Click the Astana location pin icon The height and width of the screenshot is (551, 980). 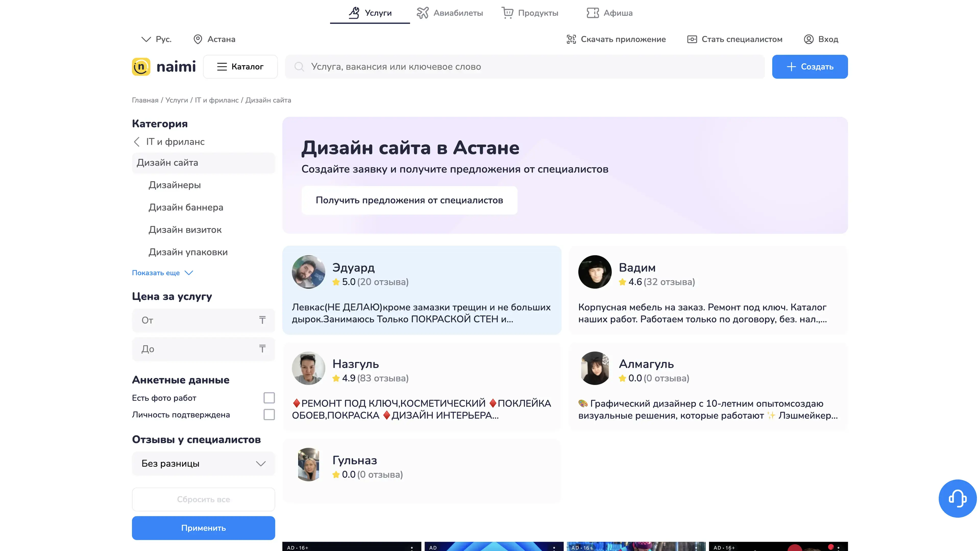coord(198,39)
